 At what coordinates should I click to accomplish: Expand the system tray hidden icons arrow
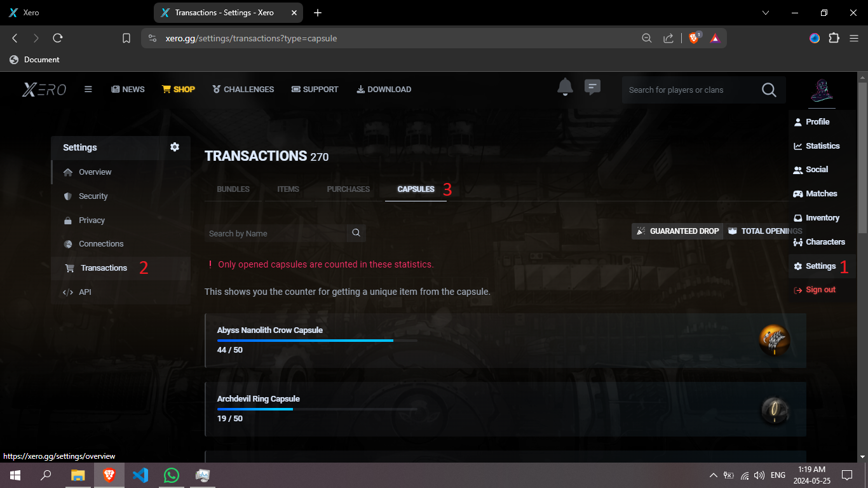click(713, 475)
